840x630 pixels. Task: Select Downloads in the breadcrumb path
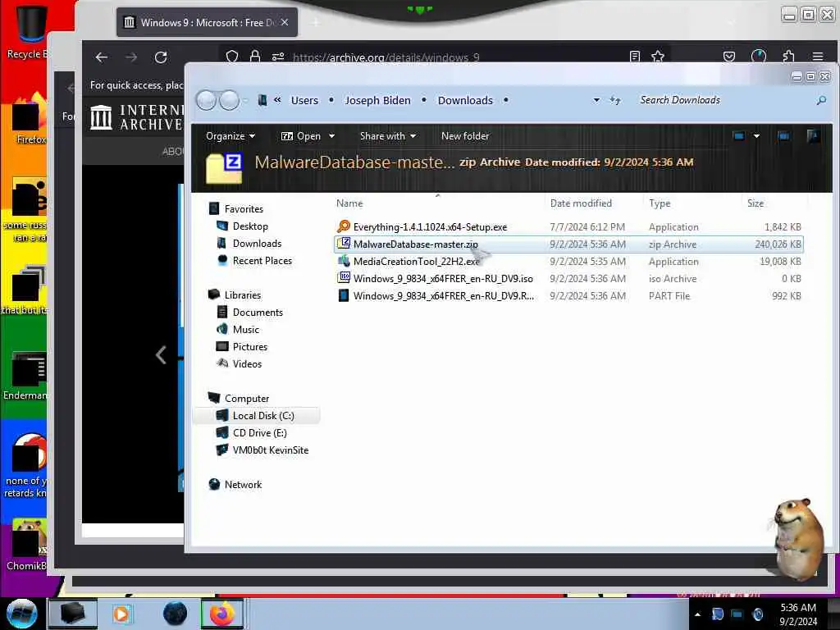[x=465, y=100]
